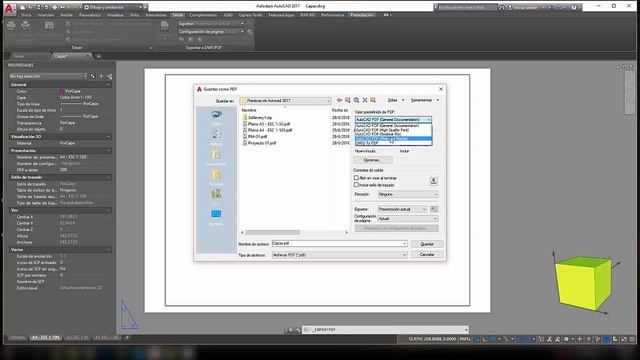
Task: Toggle PAPEL model/paper space in the status bar
Action: [x=465, y=339]
